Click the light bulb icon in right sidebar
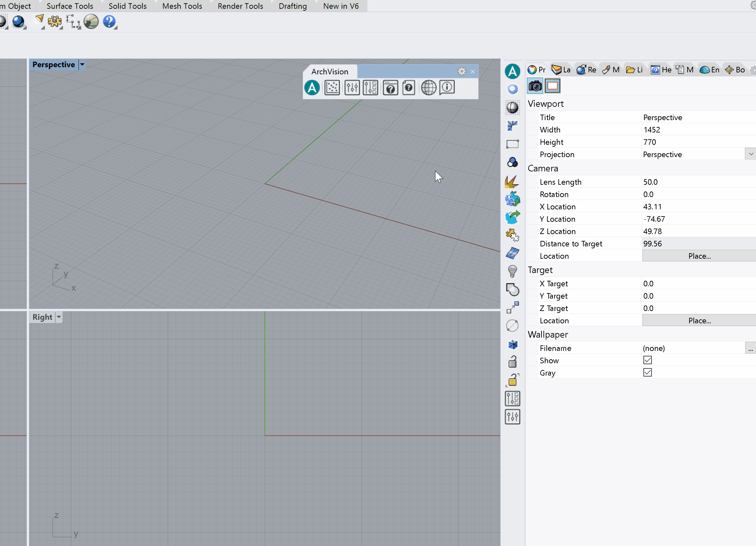The image size is (756, 546). (512, 271)
